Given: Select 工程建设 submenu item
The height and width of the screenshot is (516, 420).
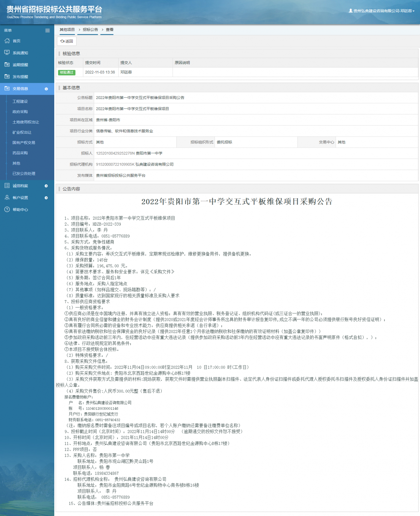Looking at the screenshot, I should [20, 101].
